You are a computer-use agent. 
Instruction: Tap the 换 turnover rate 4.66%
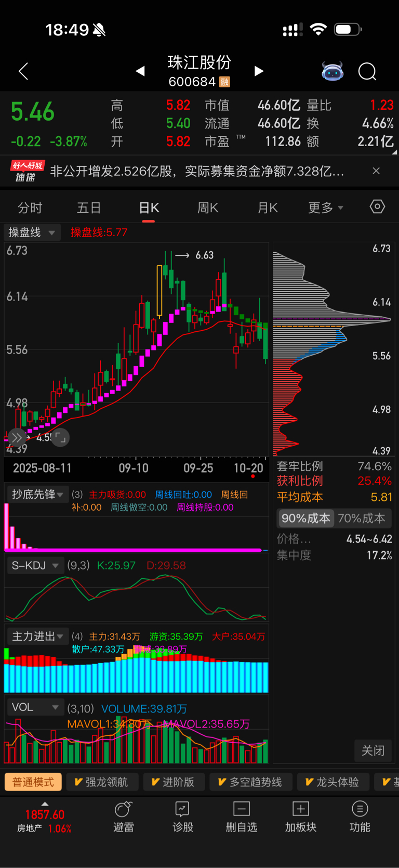[378, 124]
